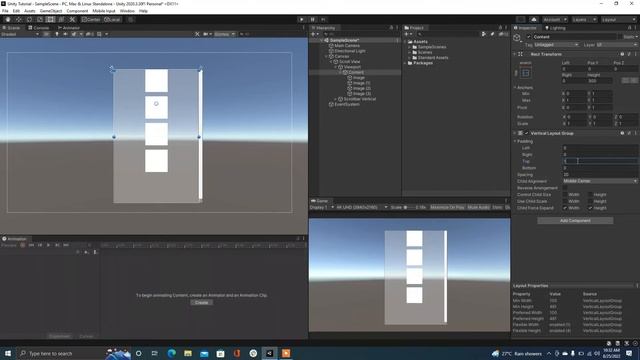Click the Add Component button
The height and width of the screenshot is (360, 640).
(575, 220)
